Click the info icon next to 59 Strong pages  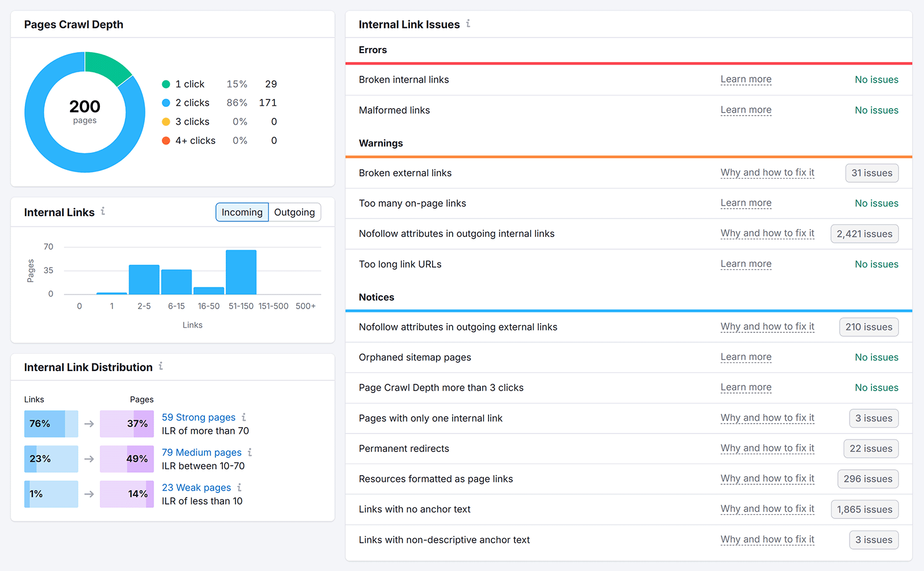(x=244, y=417)
